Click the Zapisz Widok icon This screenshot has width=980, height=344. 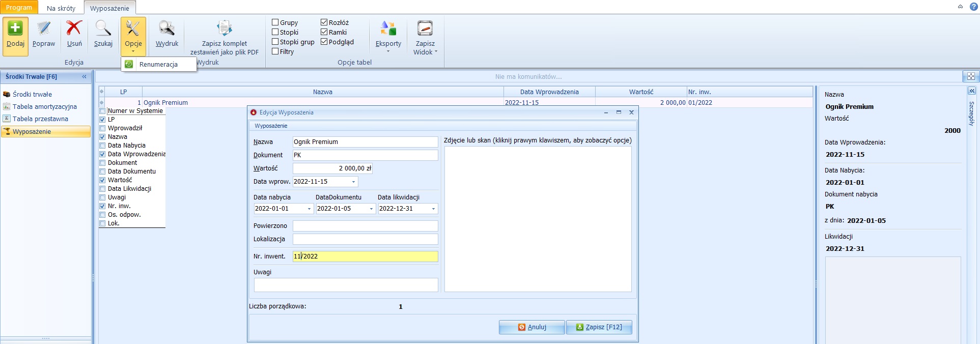pos(425,28)
